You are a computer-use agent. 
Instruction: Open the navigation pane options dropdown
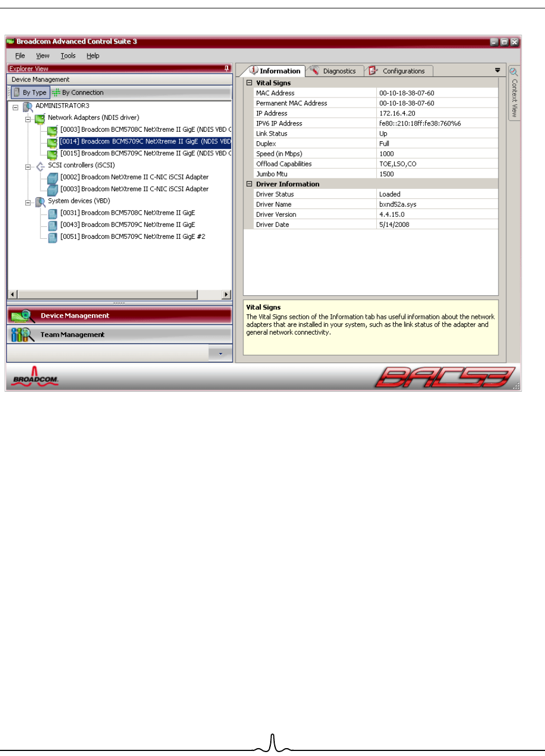(x=220, y=354)
